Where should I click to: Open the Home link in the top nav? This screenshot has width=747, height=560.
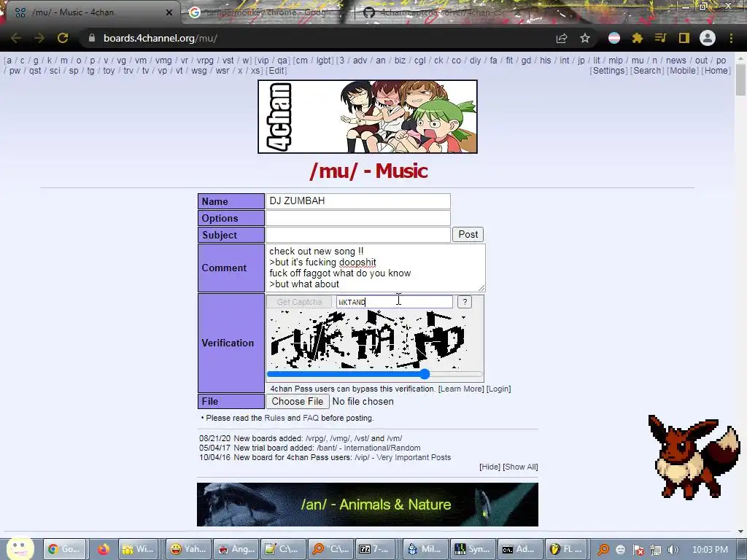[x=716, y=71]
